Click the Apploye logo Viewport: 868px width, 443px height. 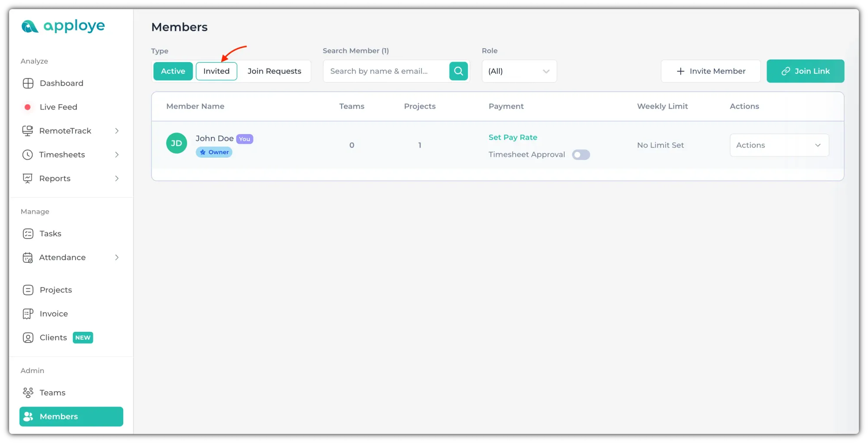point(63,26)
